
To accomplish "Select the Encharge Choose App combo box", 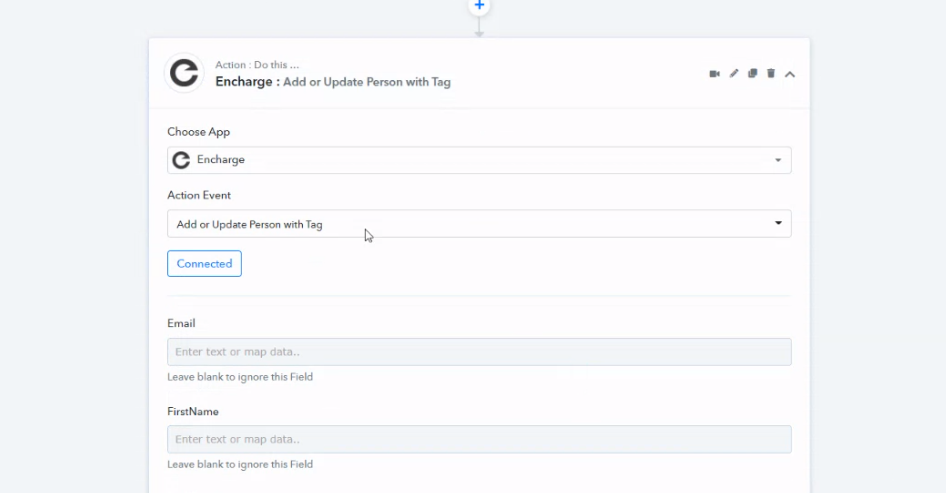I will tap(478, 160).
